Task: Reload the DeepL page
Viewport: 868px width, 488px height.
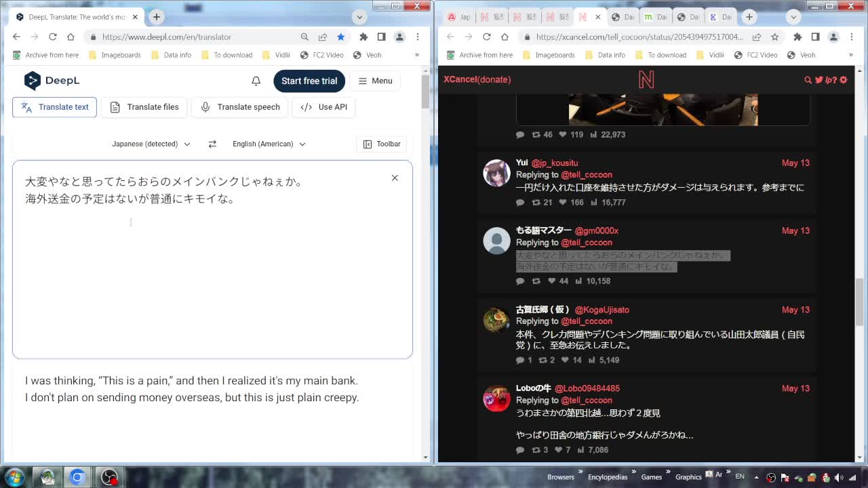Action: 52,37
